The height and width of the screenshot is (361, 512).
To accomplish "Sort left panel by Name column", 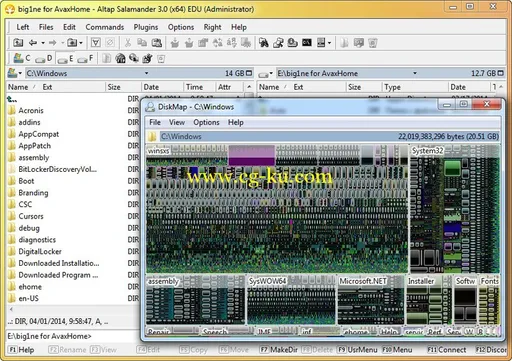I will [18, 87].
